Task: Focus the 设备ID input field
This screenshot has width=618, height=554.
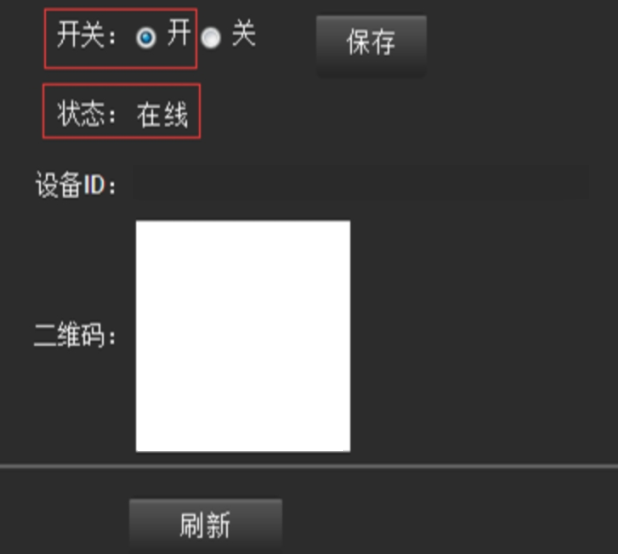Action: click(361, 184)
